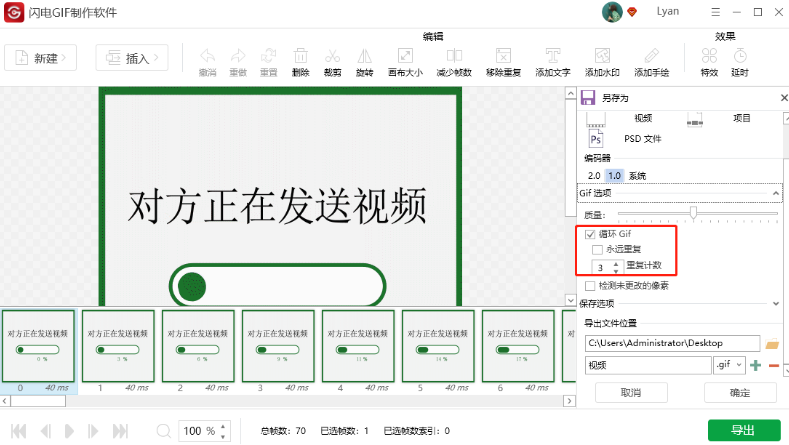This screenshot has width=789, height=445.
Task: Click the 确定 button in save panel
Action: coord(739,393)
